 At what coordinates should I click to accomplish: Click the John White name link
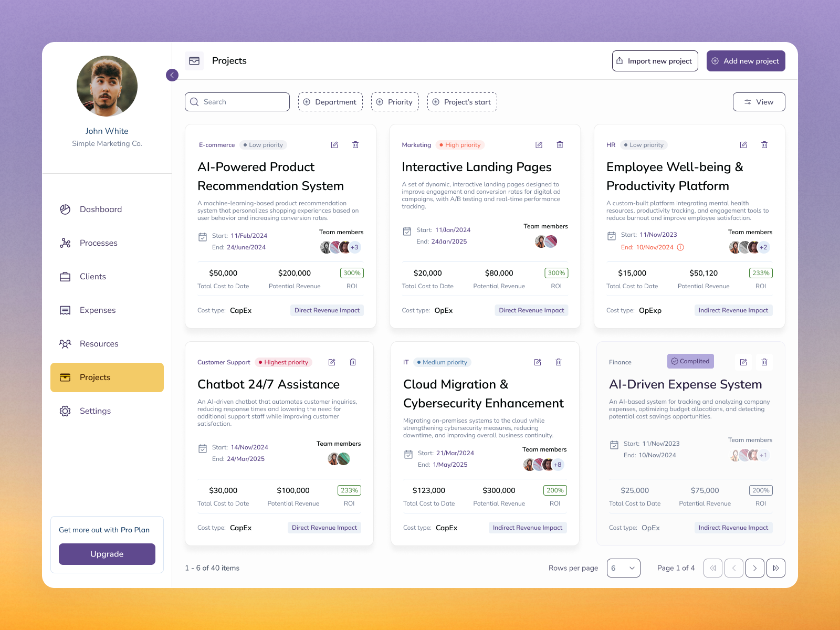point(107,131)
